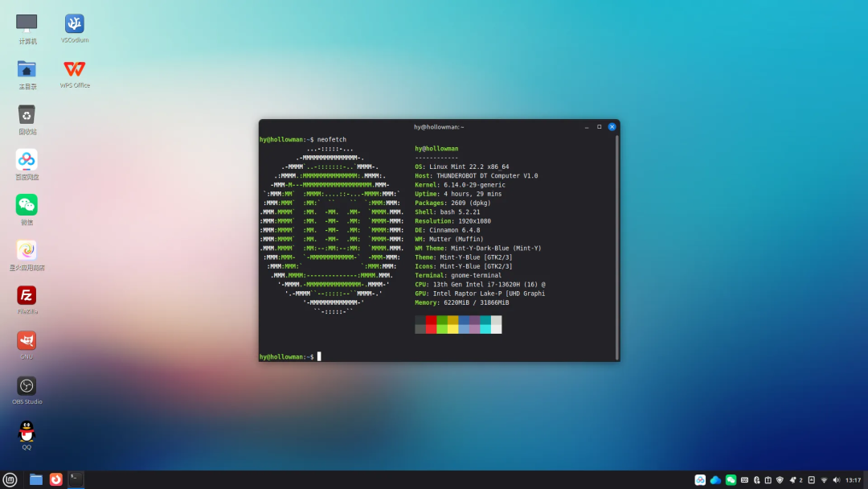
Task: Click the 'OS: Linux Mint 22.2 x86_64' line
Action: (x=461, y=166)
